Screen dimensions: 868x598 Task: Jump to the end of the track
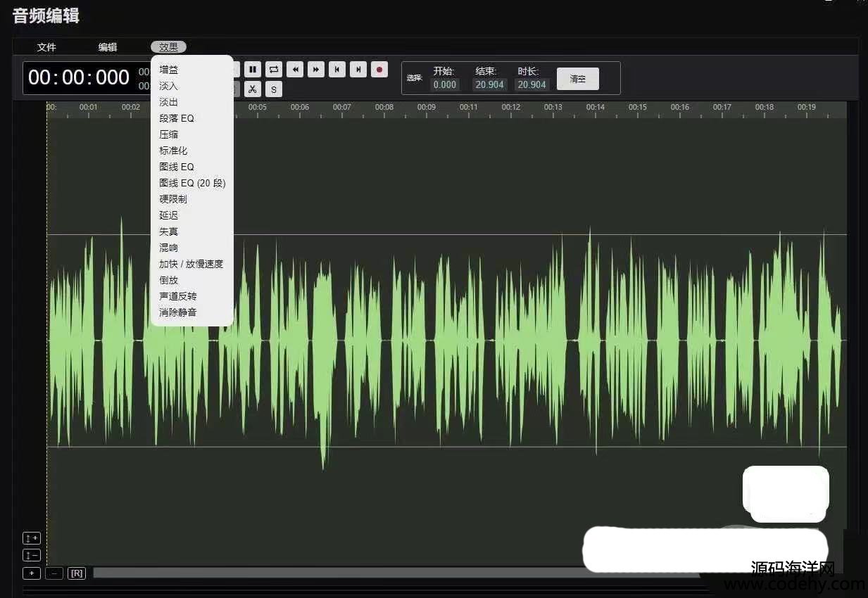coord(358,69)
